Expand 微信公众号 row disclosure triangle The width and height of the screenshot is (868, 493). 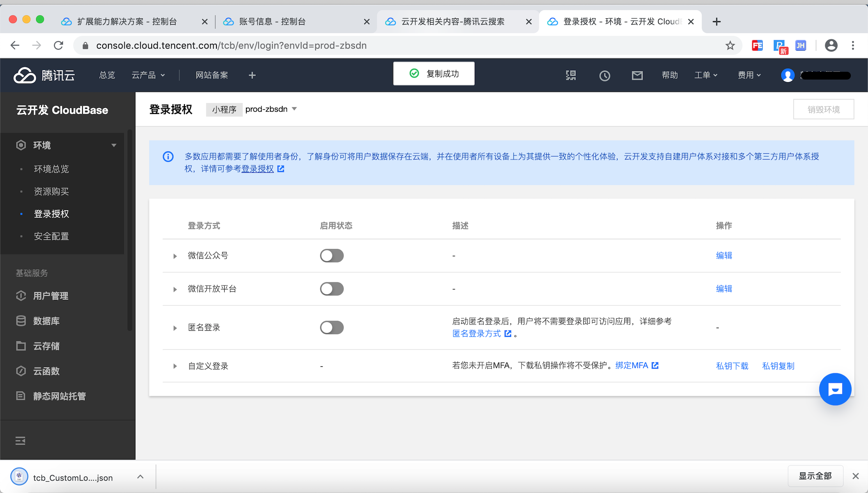pyautogui.click(x=175, y=256)
